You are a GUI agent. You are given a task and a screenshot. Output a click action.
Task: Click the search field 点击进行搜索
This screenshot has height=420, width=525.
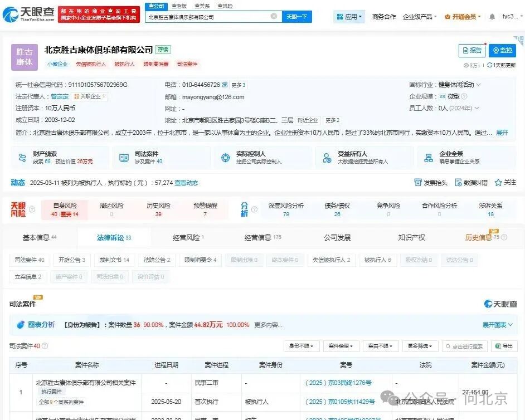pyautogui.click(x=465, y=346)
